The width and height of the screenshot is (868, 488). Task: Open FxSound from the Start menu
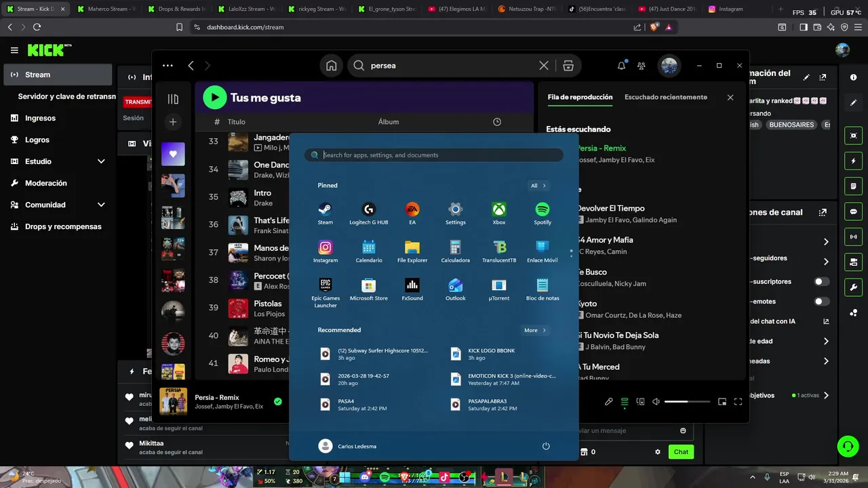(412, 289)
